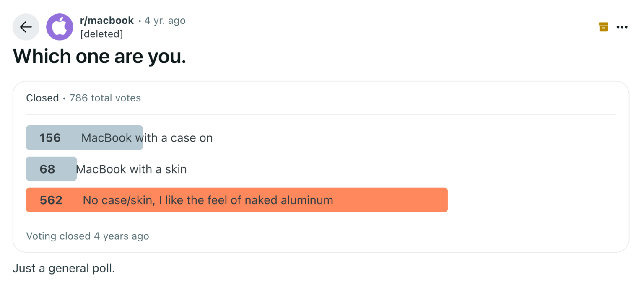Screen dimensions: 644x285
Task: Click the yellow archived post icon
Action: [x=603, y=27]
